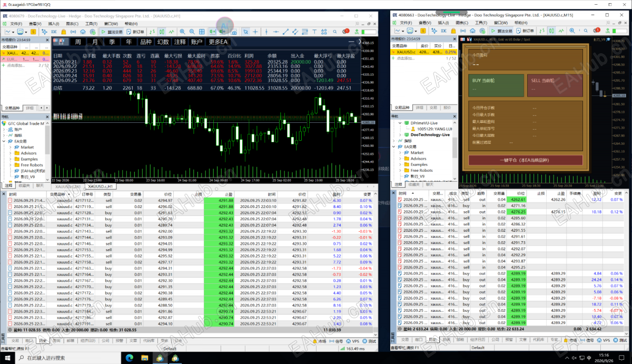Open 文件(F) menu in left window

(16, 23)
